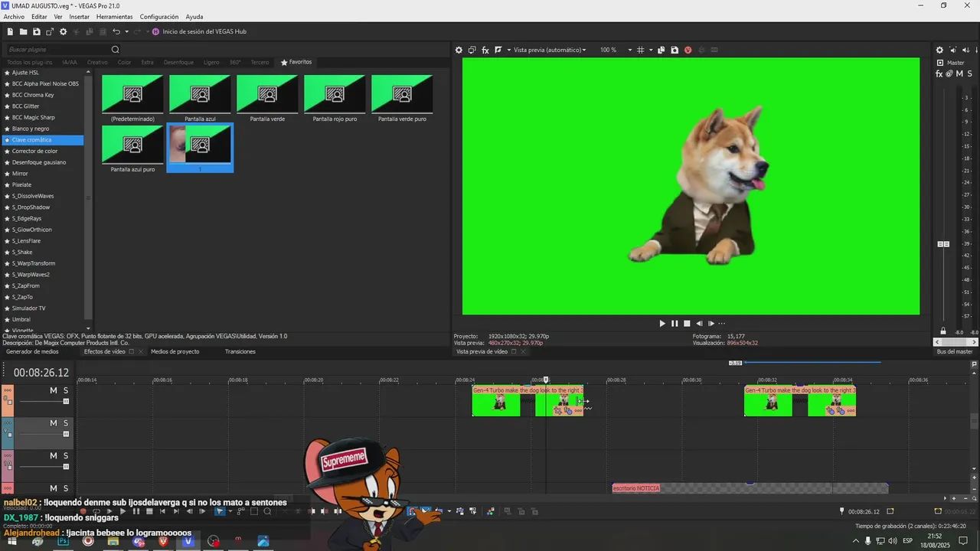Open the Vista previa (automático) quality dropdown
Screen dimensions: 980x551
coord(550,50)
